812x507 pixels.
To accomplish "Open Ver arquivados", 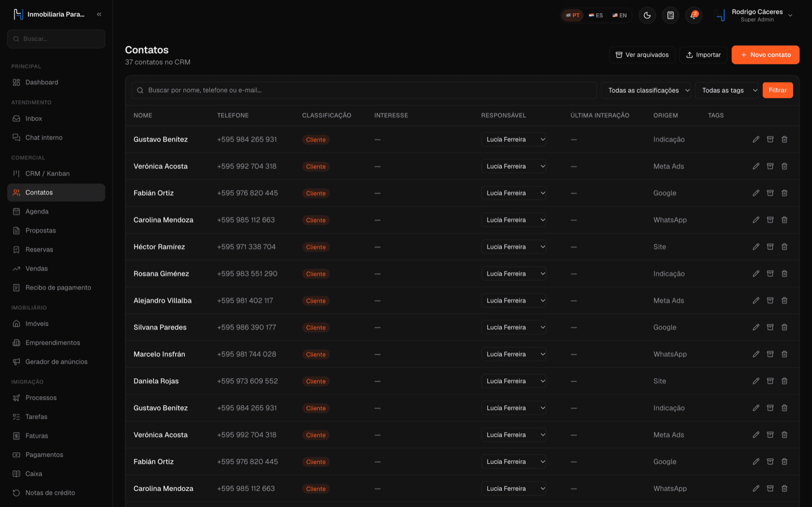I will 642,55.
